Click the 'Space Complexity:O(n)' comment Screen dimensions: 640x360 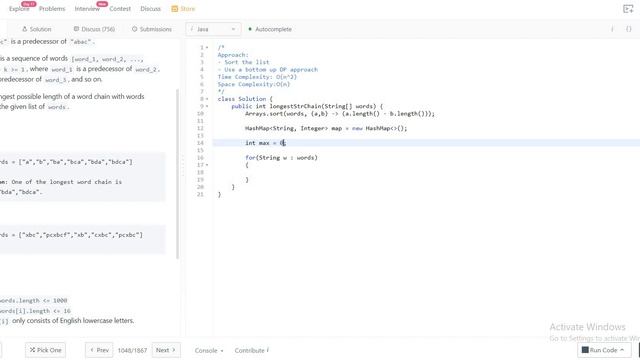(x=253, y=84)
